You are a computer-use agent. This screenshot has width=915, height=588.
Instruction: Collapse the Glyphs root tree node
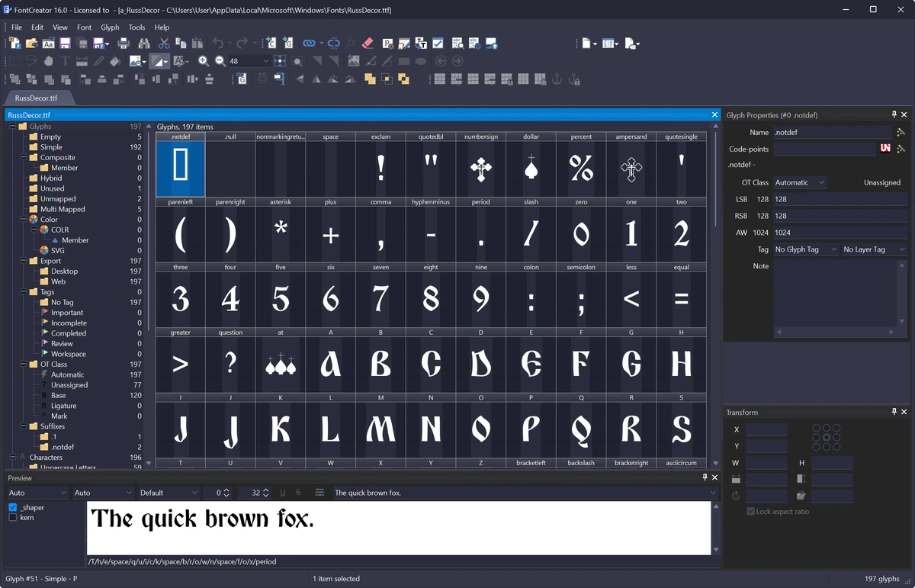click(13, 127)
